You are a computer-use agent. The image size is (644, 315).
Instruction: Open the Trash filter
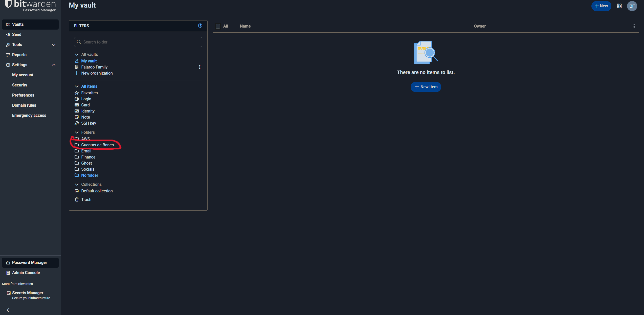point(86,199)
